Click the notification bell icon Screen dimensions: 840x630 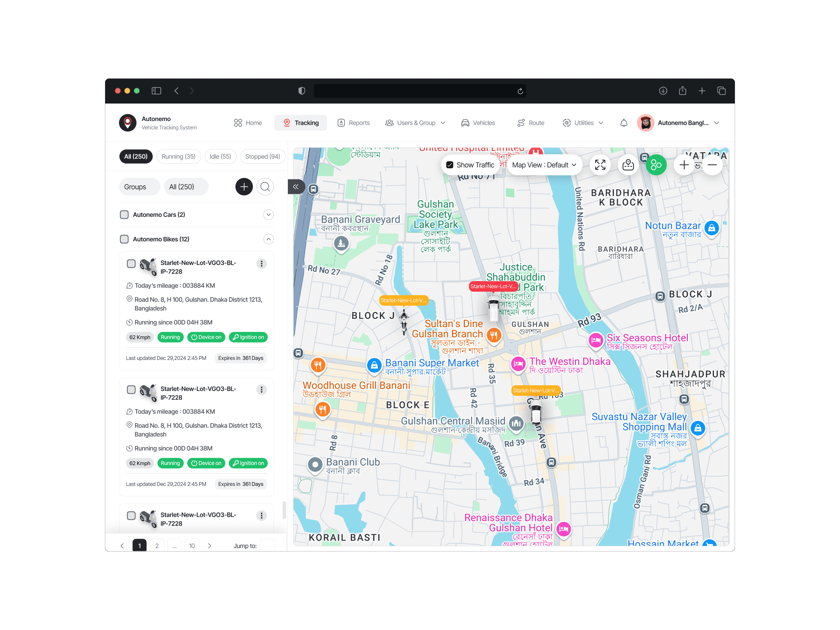(624, 123)
